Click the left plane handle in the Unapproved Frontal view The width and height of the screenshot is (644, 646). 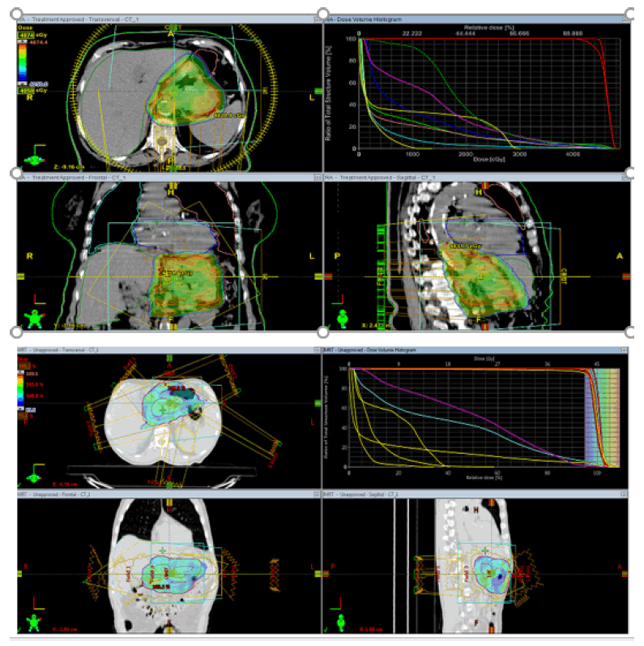point(19,574)
